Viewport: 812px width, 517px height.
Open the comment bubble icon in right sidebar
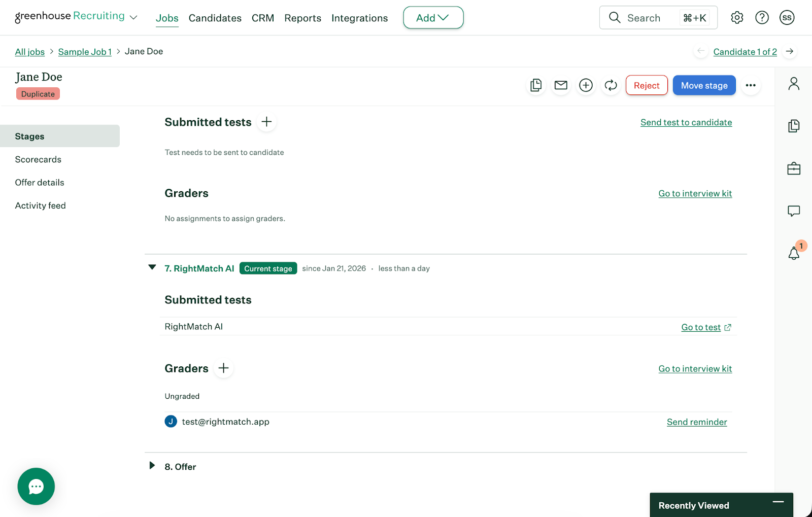[x=794, y=211]
